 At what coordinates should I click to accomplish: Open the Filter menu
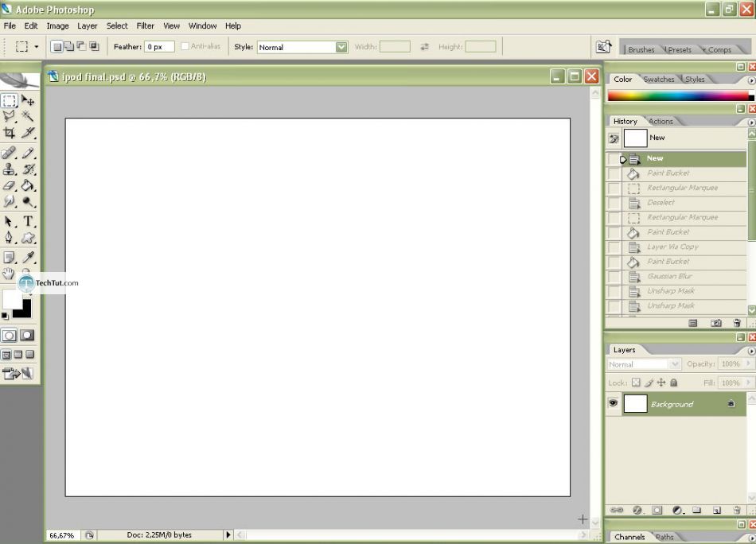pyautogui.click(x=145, y=25)
